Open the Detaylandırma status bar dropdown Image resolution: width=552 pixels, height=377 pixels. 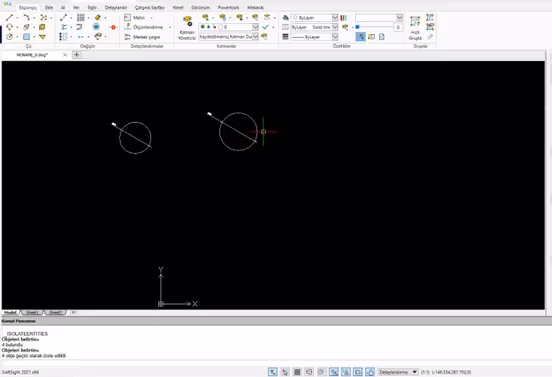tap(399, 372)
